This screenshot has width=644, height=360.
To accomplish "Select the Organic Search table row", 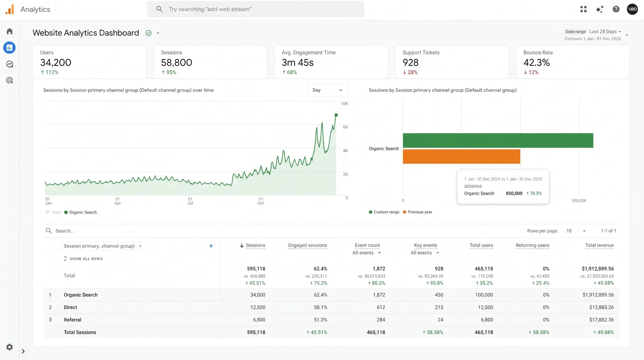I will [331, 295].
